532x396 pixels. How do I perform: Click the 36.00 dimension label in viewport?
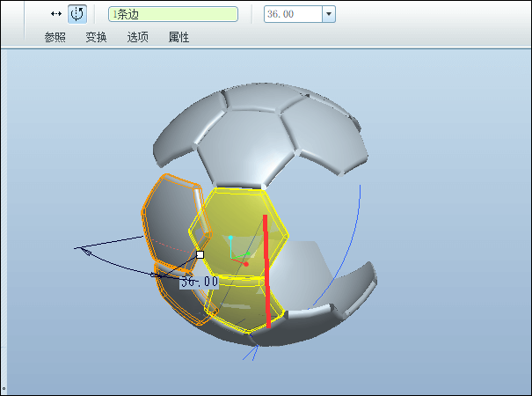[199, 282]
